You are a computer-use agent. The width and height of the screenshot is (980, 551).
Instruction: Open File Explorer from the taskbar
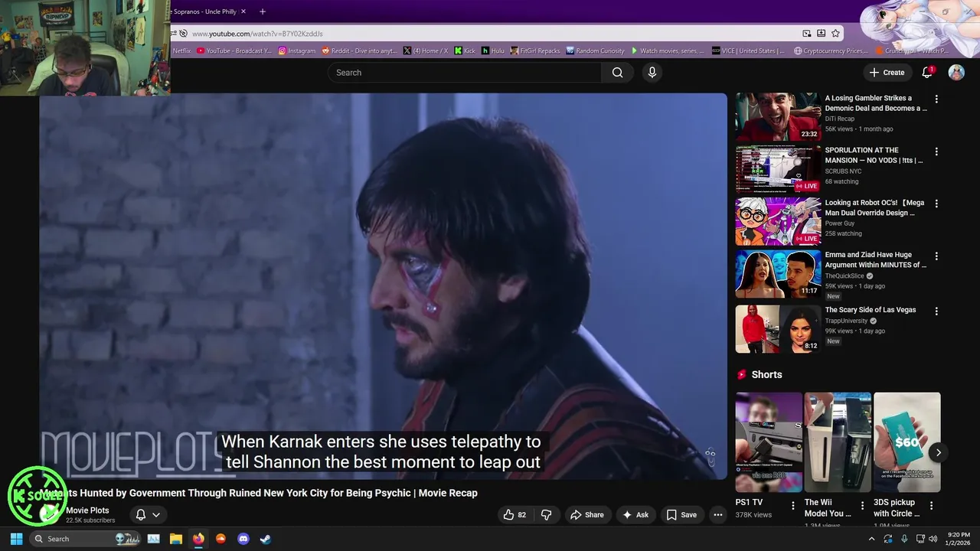pos(175,539)
